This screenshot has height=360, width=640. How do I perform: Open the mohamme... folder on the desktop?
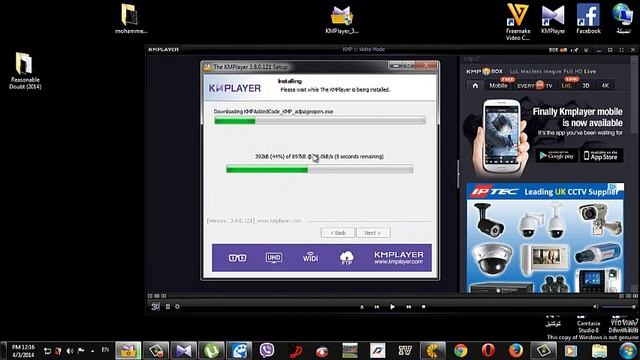[130, 18]
